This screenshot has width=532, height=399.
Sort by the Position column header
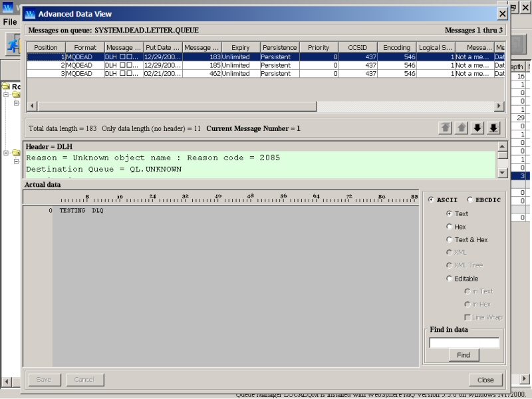tap(46, 47)
